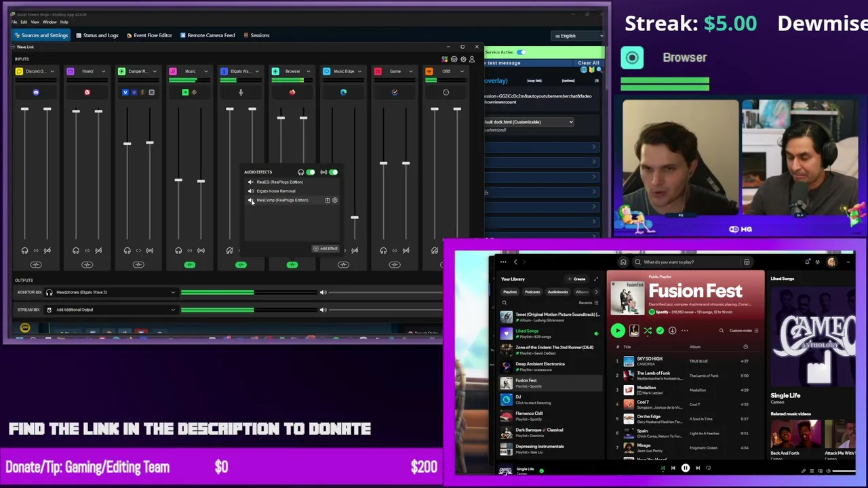Open the File menu

pyautogui.click(x=14, y=22)
